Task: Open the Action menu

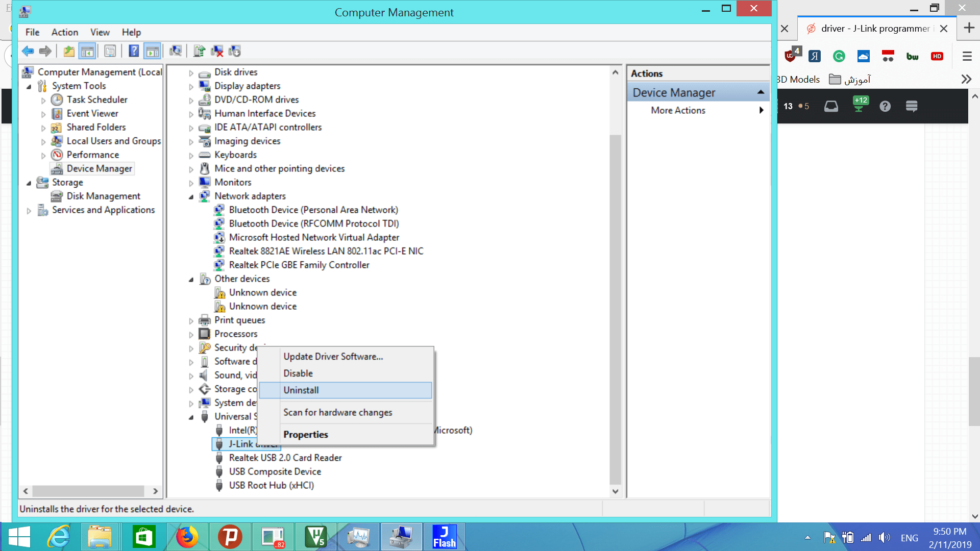Action: [x=64, y=32]
